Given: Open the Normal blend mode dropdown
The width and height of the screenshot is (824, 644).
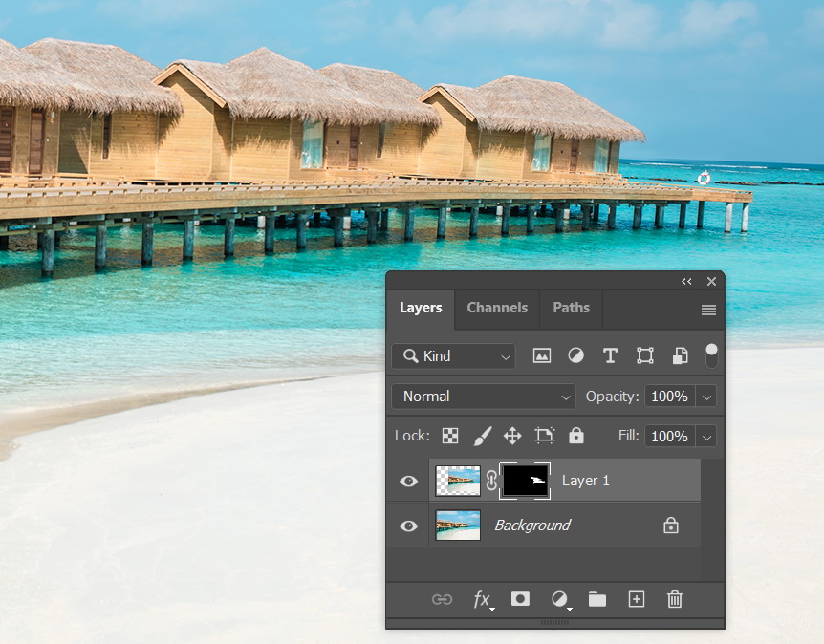Looking at the screenshot, I should point(484,397).
